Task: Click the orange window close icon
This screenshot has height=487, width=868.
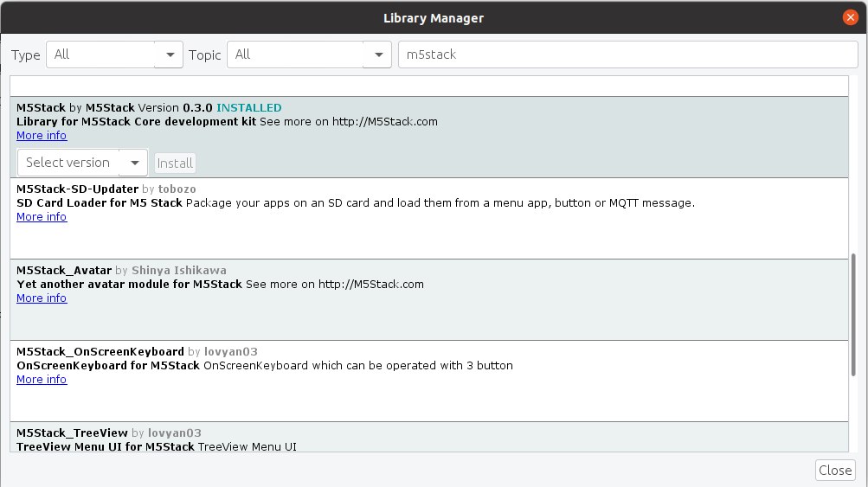Action: click(x=851, y=17)
